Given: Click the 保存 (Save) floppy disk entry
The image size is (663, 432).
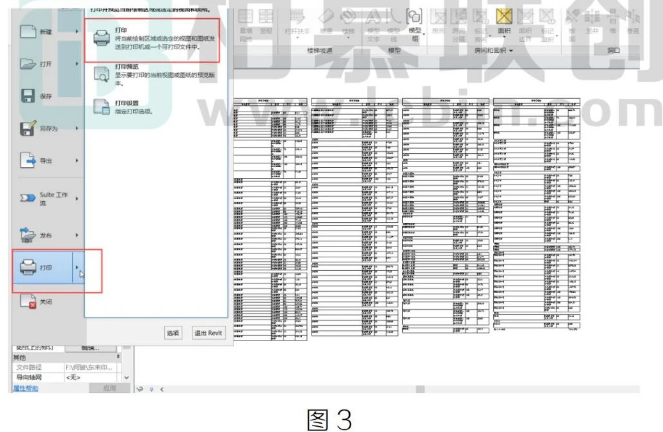Looking at the screenshot, I should pos(49,96).
